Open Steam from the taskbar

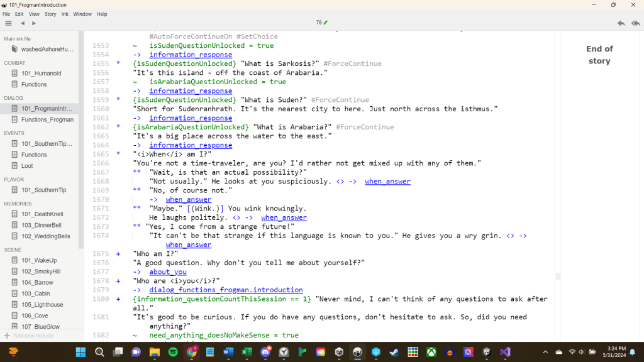point(394,352)
